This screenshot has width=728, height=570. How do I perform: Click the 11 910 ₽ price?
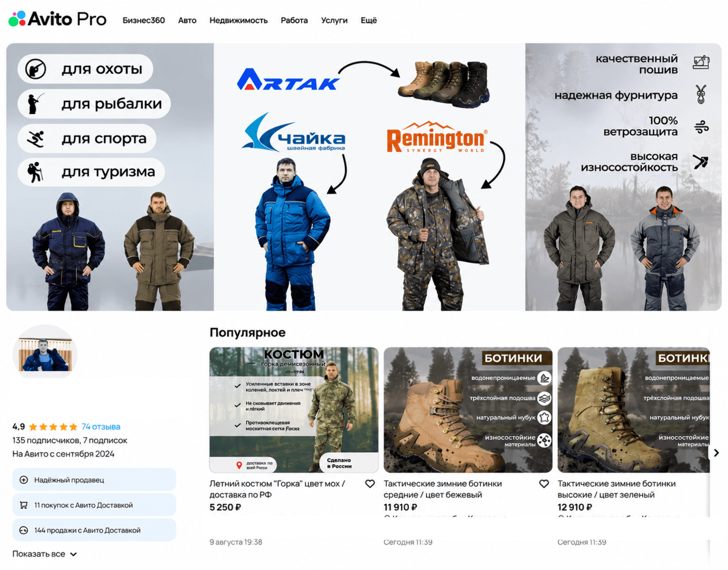400,507
